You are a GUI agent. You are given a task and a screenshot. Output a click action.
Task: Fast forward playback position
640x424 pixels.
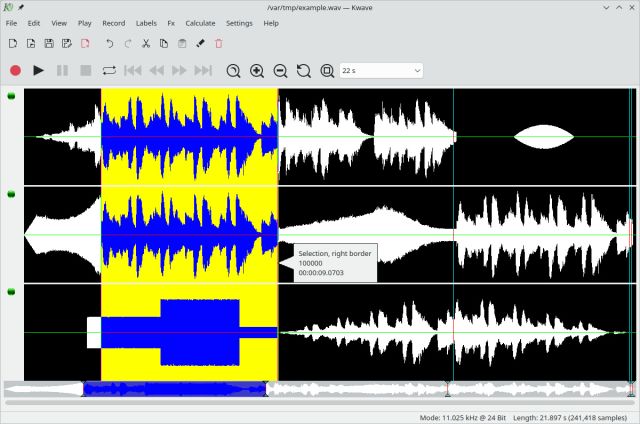point(180,71)
